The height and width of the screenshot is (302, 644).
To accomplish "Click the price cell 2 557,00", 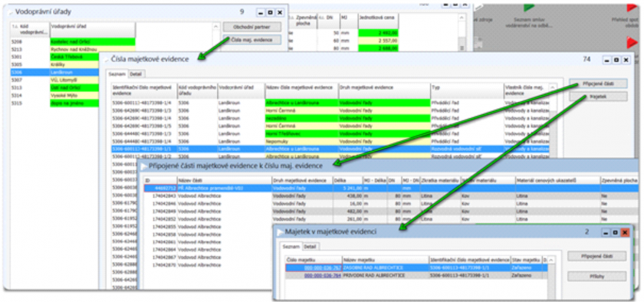I will [378, 41].
